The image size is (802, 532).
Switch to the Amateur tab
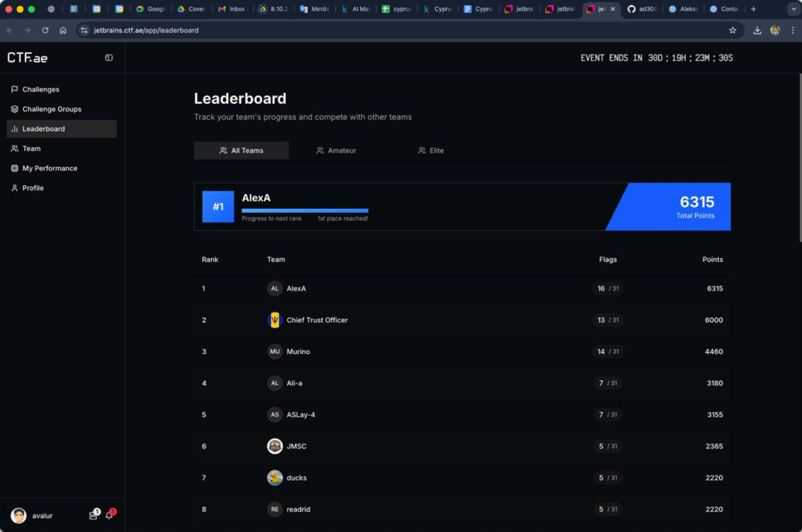coord(336,150)
